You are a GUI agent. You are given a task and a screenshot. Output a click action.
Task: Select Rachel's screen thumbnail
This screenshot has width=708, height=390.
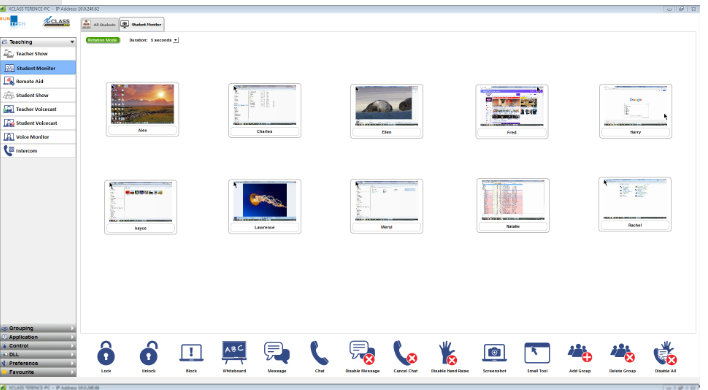click(635, 199)
